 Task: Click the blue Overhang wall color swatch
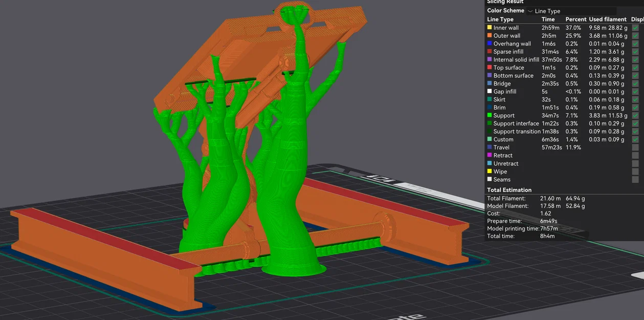pos(490,44)
